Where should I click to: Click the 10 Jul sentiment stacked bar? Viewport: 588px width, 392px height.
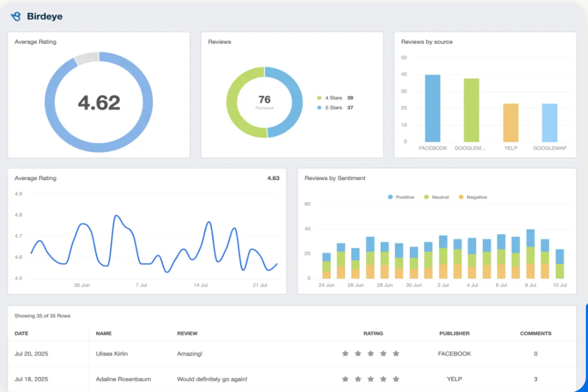coord(560,264)
